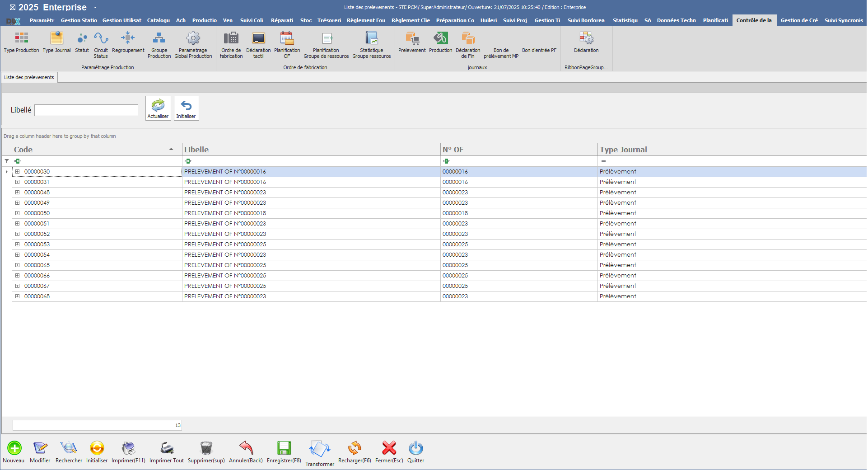Expand row 00000050 details
The image size is (868, 470).
17,213
